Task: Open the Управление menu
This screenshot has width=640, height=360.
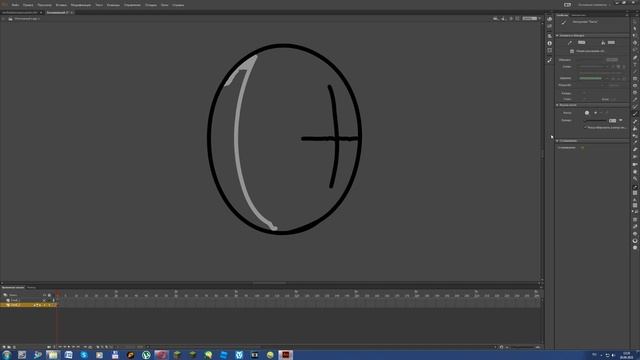Action: tap(132, 5)
